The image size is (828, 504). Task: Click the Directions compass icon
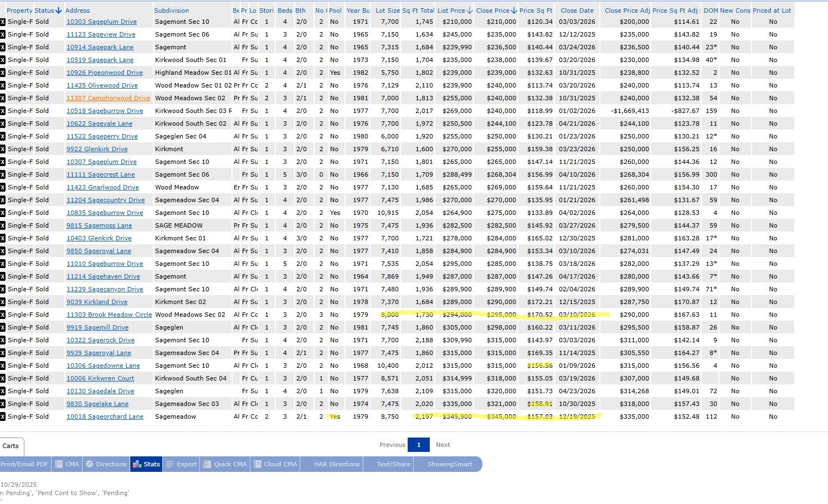pyautogui.click(x=89, y=464)
